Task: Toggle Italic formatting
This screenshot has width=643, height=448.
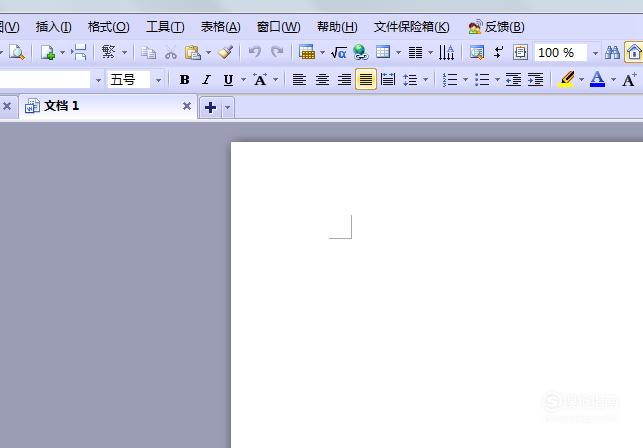Action: [206, 79]
